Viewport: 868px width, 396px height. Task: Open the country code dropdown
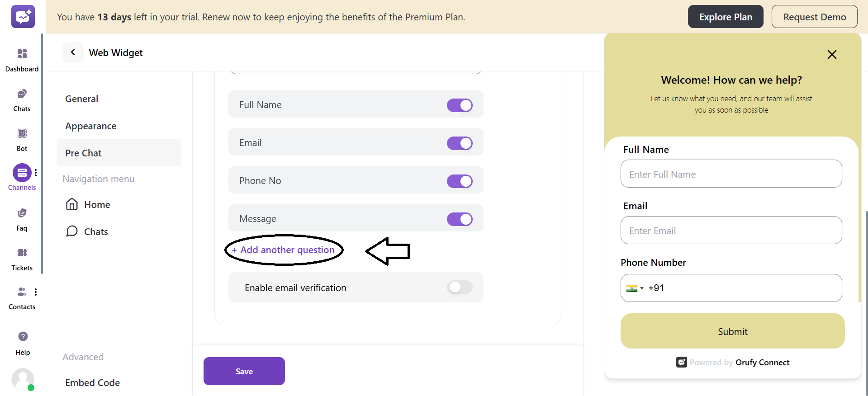tap(635, 288)
